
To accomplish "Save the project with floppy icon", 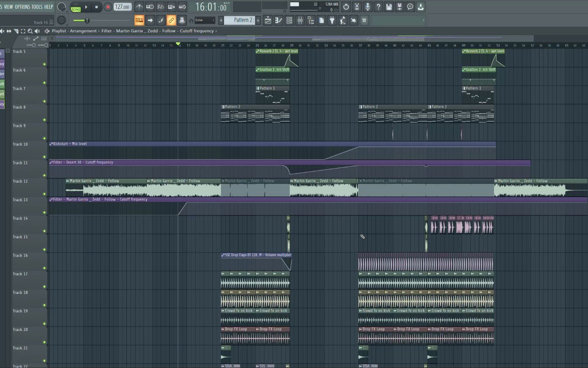I will click(x=389, y=7).
